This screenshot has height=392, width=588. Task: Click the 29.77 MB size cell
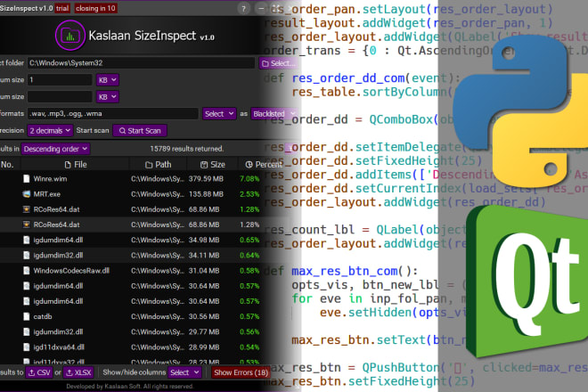[x=204, y=332]
